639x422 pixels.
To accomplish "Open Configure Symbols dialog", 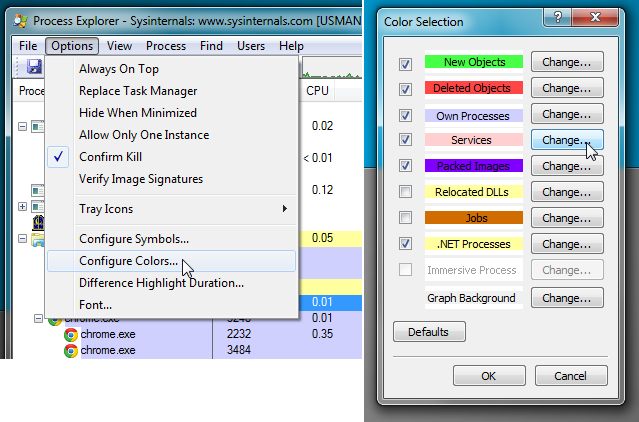I will (x=171, y=239).
